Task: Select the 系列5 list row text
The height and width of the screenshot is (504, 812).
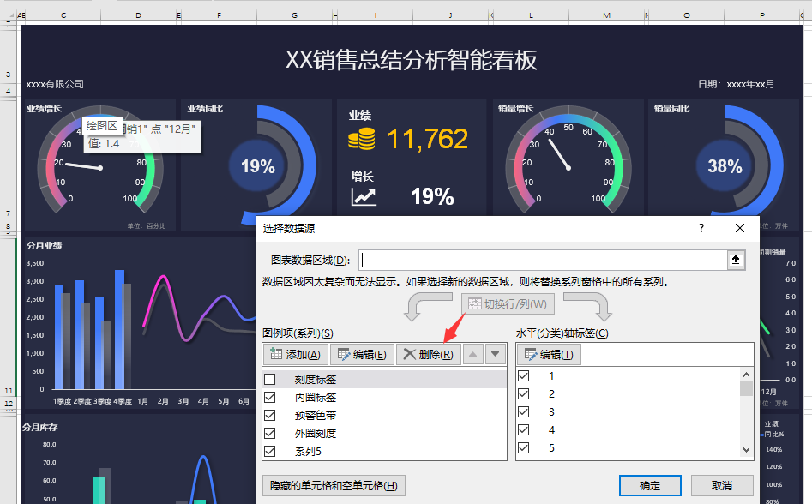Action: tap(308, 451)
